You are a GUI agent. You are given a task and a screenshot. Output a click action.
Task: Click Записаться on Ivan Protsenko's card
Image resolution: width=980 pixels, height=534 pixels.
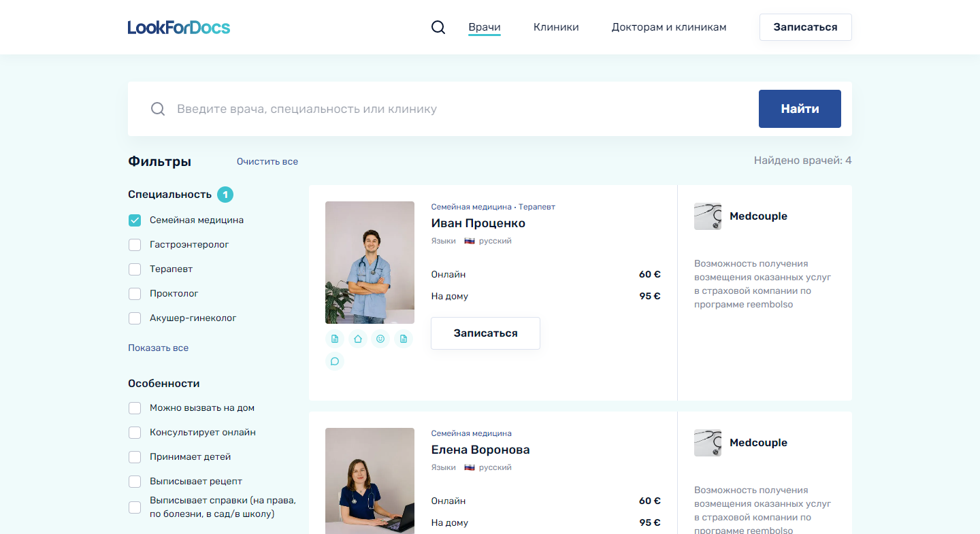(485, 333)
